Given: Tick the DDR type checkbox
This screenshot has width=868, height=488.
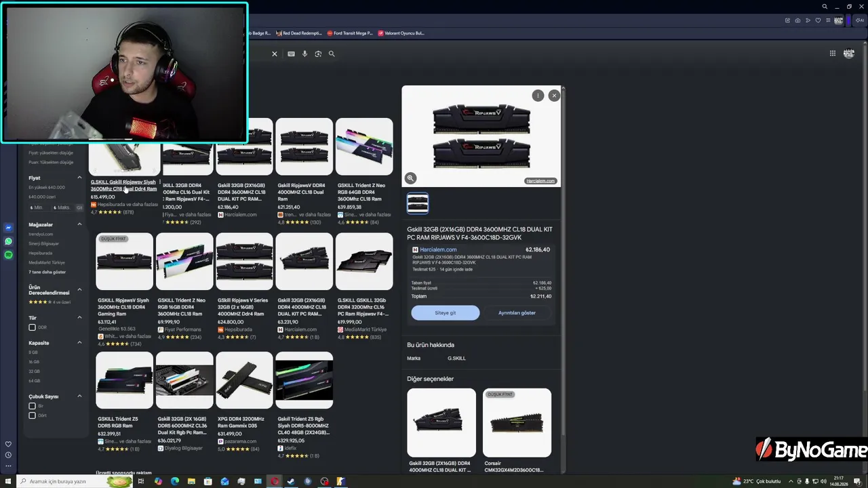Looking at the screenshot, I should (x=32, y=327).
